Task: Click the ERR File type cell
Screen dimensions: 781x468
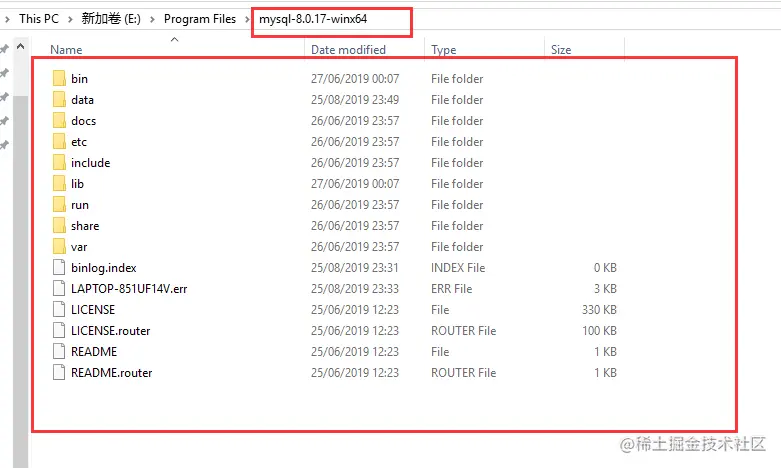Action: (451, 289)
